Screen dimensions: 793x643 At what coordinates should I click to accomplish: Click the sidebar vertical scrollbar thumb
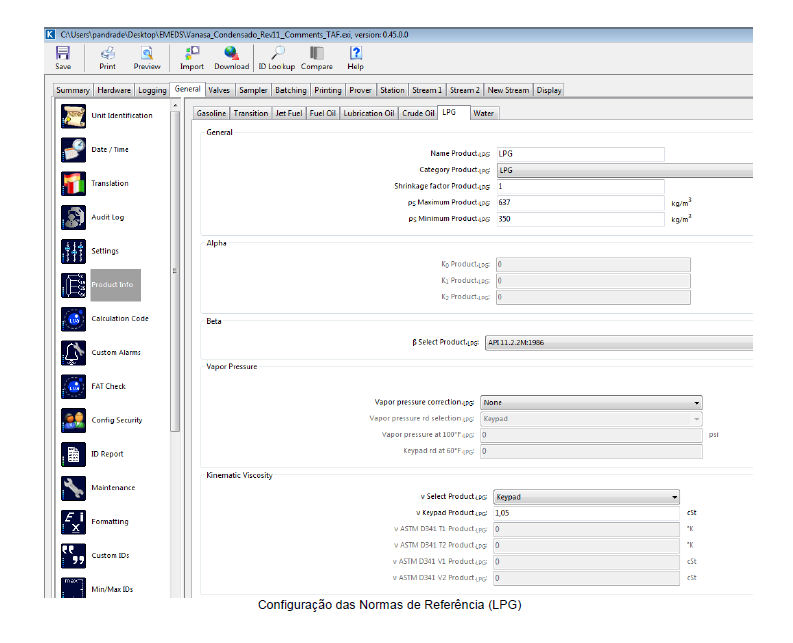[175, 271]
